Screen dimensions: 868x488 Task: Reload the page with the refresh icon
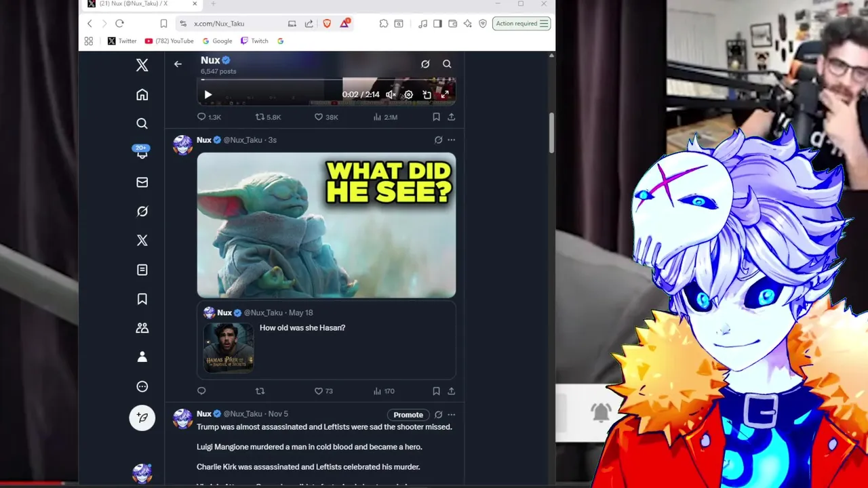[119, 23]
